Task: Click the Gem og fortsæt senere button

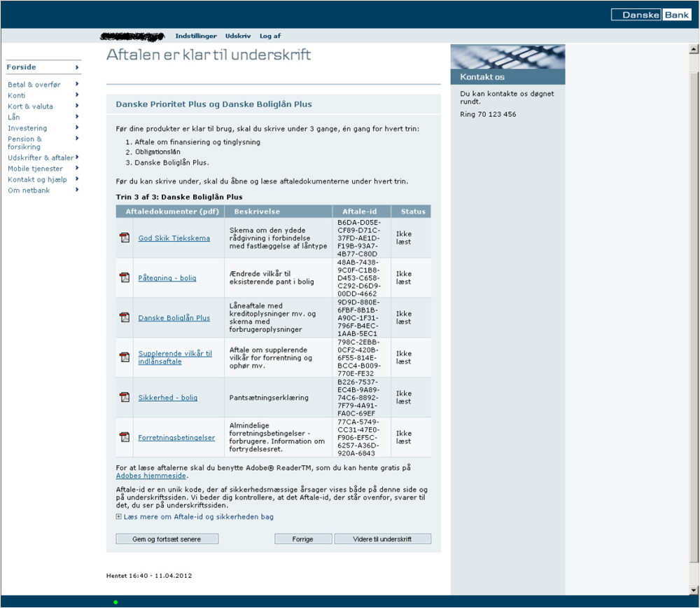Action: (x=167, y=539)
